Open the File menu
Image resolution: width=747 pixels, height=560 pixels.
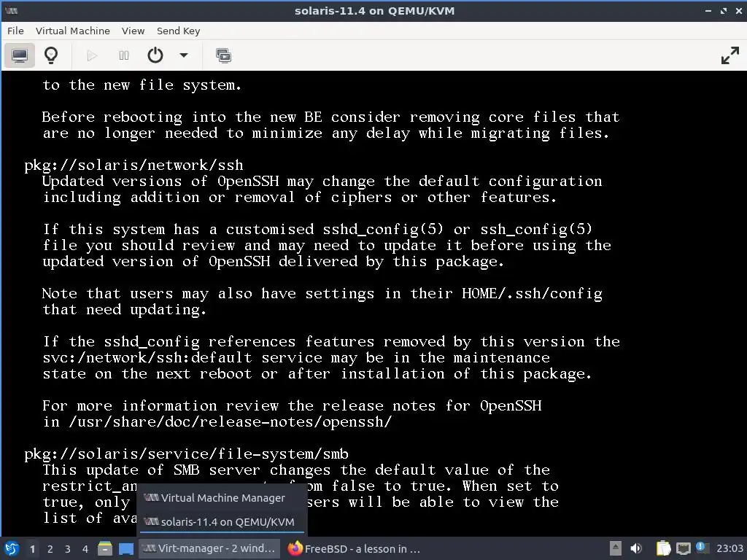(x=15, y=31)
